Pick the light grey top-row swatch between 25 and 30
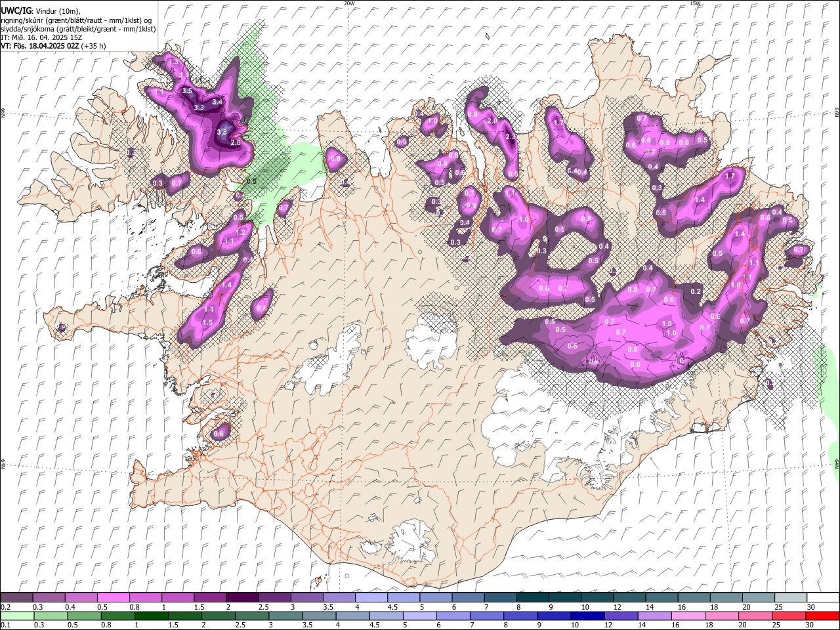This screenshot has height=630, width=840. (x=790, y=598)
